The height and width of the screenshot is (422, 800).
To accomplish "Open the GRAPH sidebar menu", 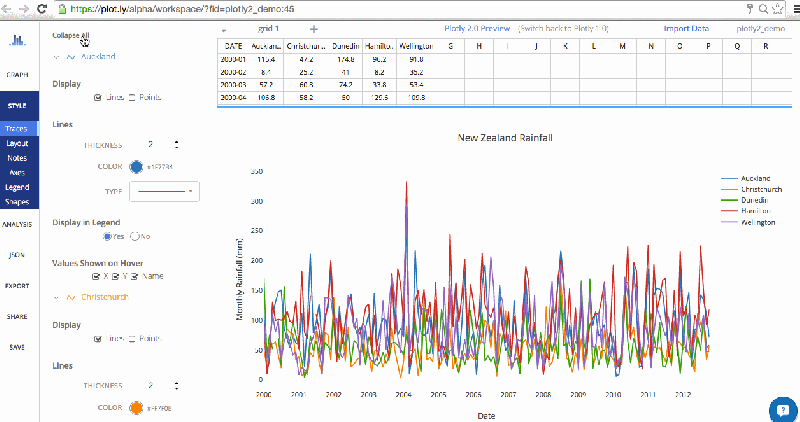I will (x=17, y=75).
